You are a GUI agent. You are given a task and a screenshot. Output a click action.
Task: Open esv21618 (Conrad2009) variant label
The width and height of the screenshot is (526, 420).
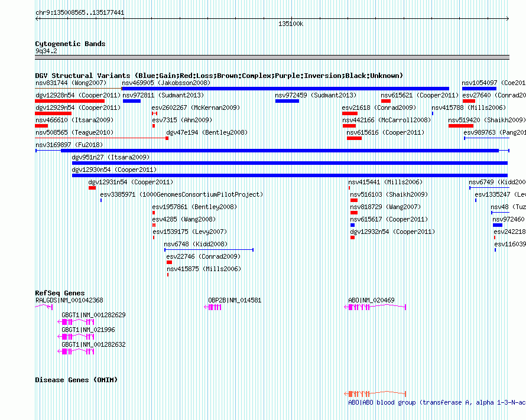click(x=379, y=108)
